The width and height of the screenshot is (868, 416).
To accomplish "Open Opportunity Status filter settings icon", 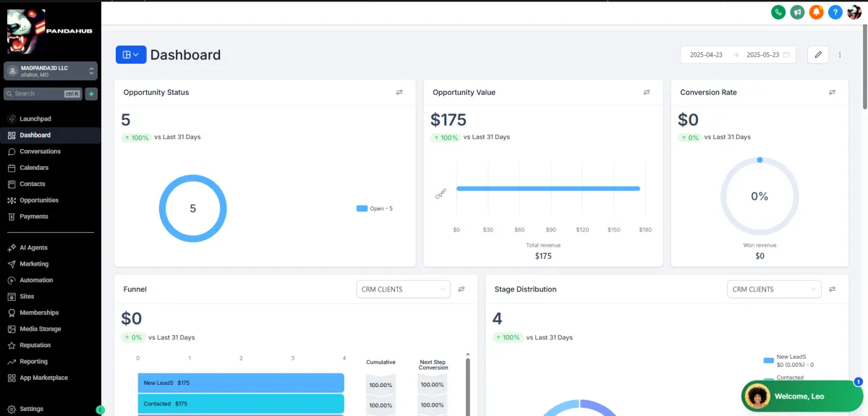I will point(399,93).
